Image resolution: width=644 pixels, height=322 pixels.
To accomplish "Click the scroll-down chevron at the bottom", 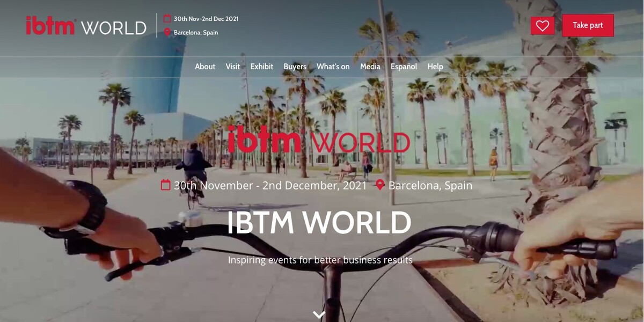I will pyautogui.click(x=319, y=314).
